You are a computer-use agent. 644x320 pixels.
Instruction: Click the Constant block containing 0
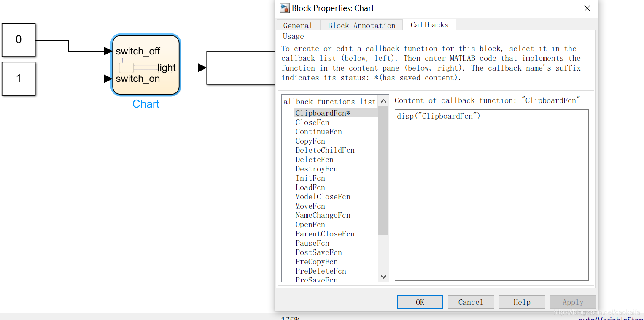[19, 40]
